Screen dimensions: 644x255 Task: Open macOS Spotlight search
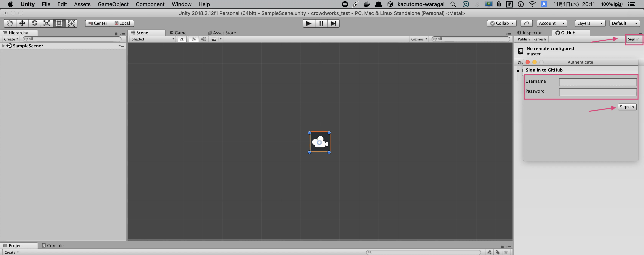(453, 4)
